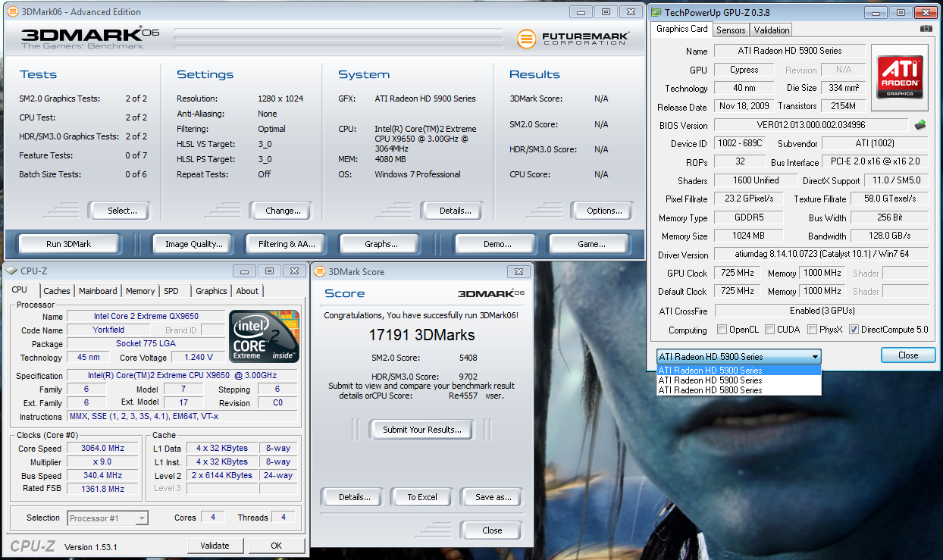The height and width of the screenshot is (560, 943).
Task: Open the SPD tab in CPU-Z
Action: coord(171,291)
